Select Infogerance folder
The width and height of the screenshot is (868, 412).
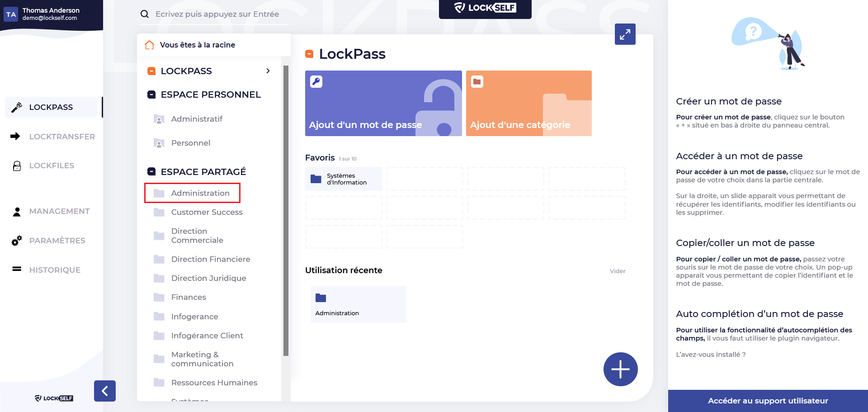point(194,317)
